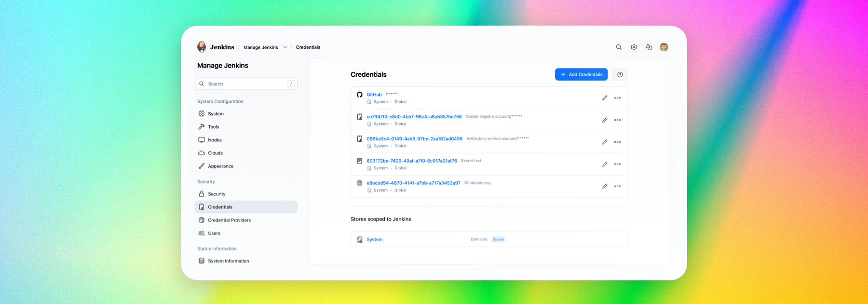This screenshot has width=868, height=304.
Task: Edit the Artifactory service account credential
Action: (x=605, y=142)
